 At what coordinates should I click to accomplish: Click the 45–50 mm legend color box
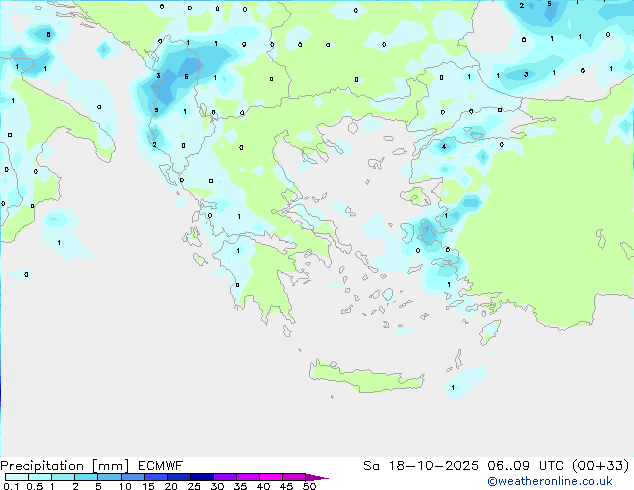pyautogui.click(x=294, y=477)
